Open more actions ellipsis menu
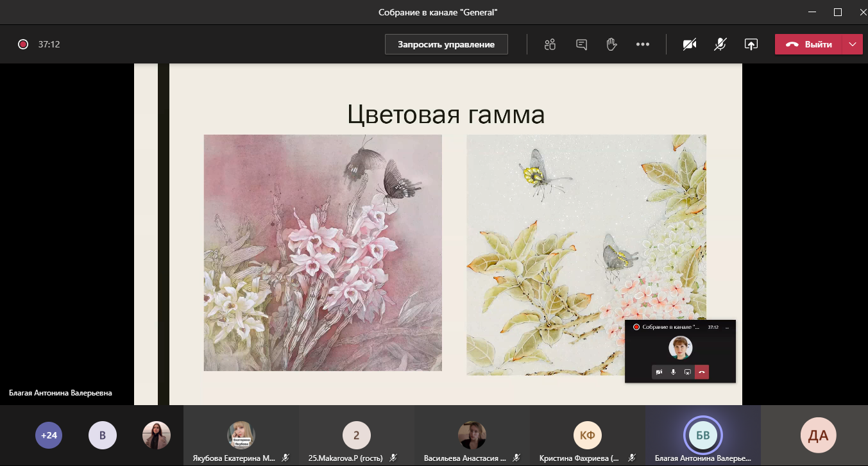Screen dimensions: 868x466 coord(643,44)
